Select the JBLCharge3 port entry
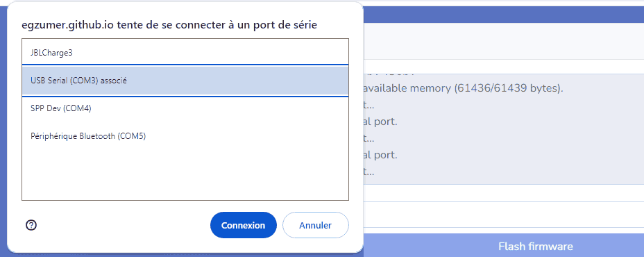Viewport: 644px width, 257px height. pos(185,53)
